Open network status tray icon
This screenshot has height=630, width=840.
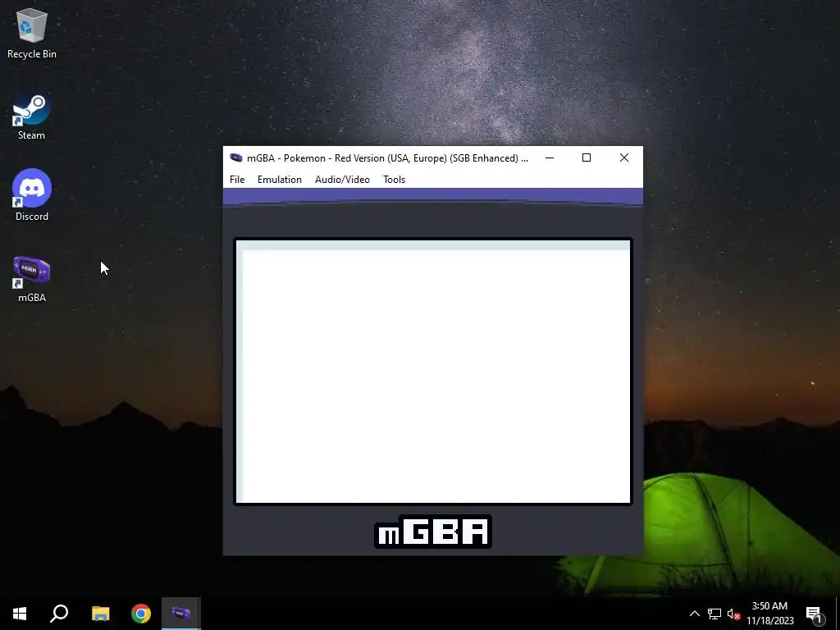(714, 614)
